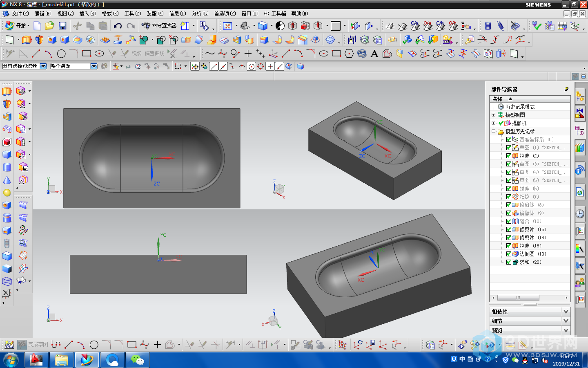Click the intersect boolean icon
Screen dimensions: 588x368
[x=174, y=40]
